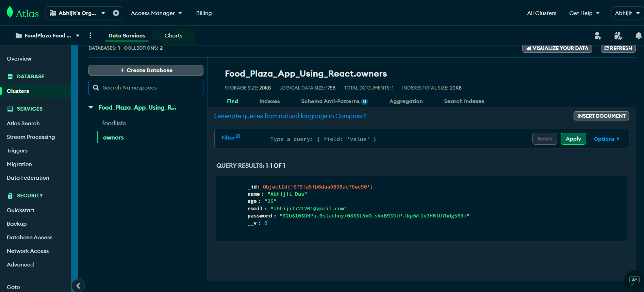Open the Aggregation tab

(406, 101)
